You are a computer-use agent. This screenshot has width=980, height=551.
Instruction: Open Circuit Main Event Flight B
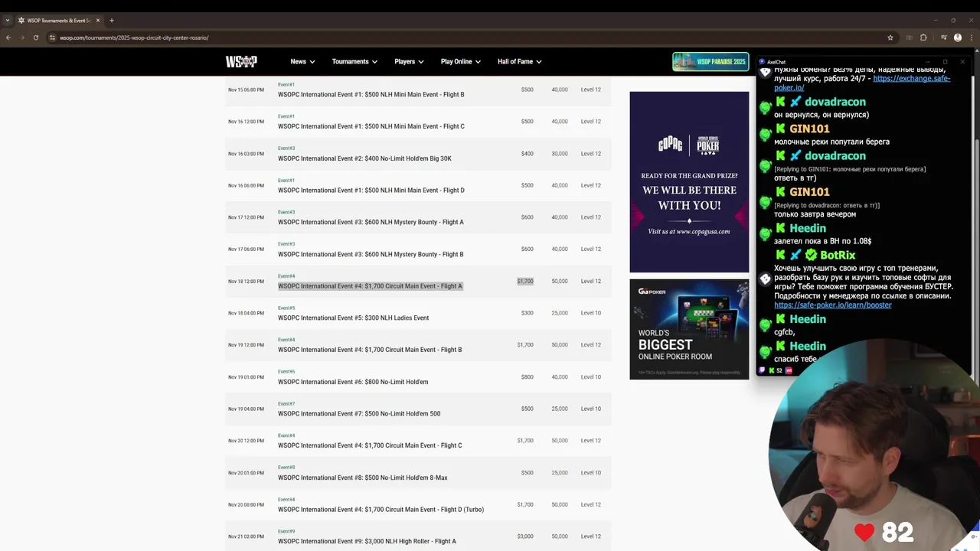click(x=370, y=350)
